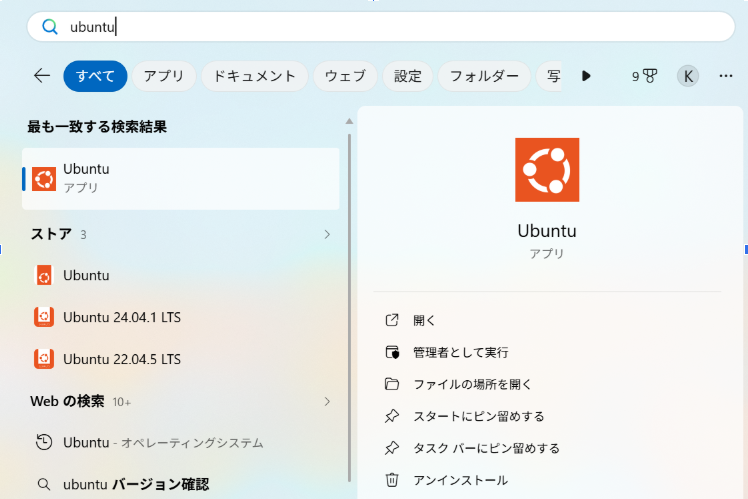Expand the Web の検索 section chevron

pos(327,401)
